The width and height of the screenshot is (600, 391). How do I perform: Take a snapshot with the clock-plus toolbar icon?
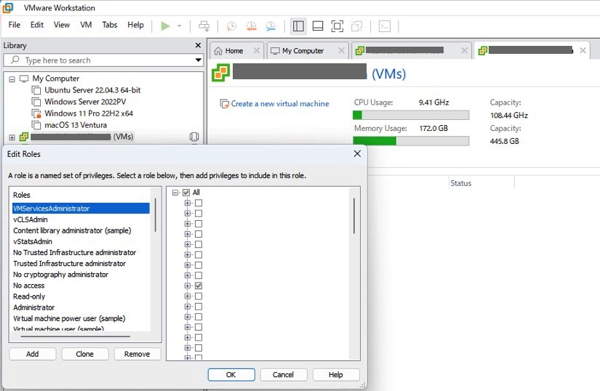pos(232,26)
